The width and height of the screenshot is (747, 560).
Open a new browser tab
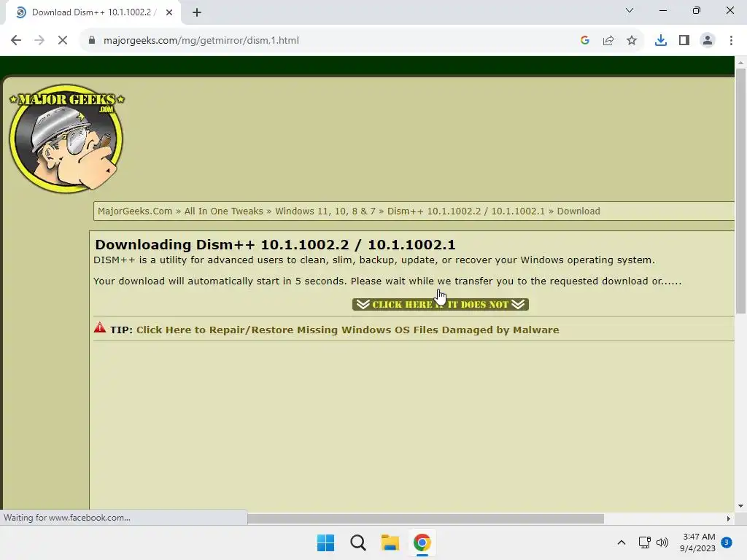pos(197,12)
